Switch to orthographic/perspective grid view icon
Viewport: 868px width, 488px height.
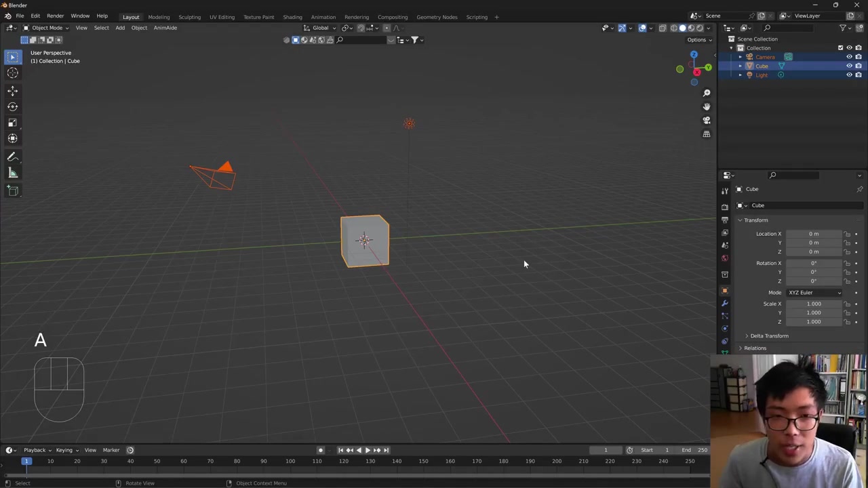click(x=706, y=134)
